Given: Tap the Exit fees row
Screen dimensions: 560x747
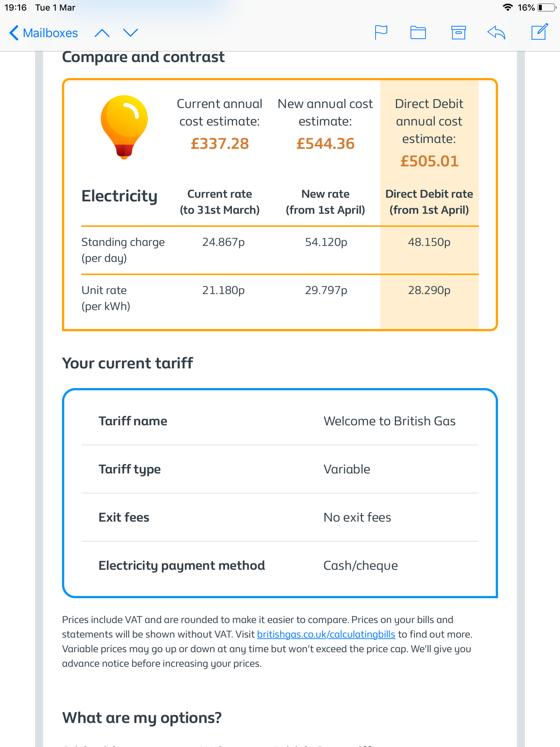Looking at the screenshot, I should point(280,517).
